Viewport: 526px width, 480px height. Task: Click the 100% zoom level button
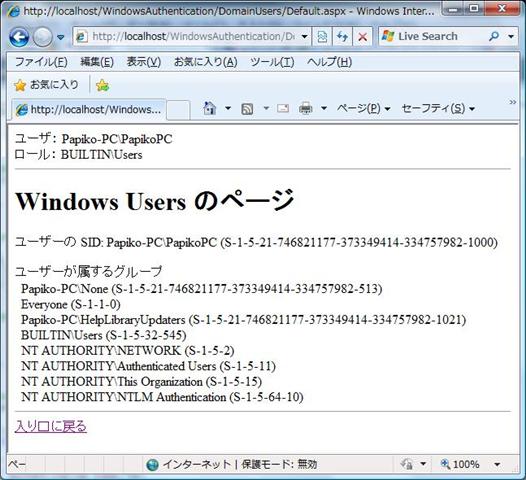click(x=460, y=464)
